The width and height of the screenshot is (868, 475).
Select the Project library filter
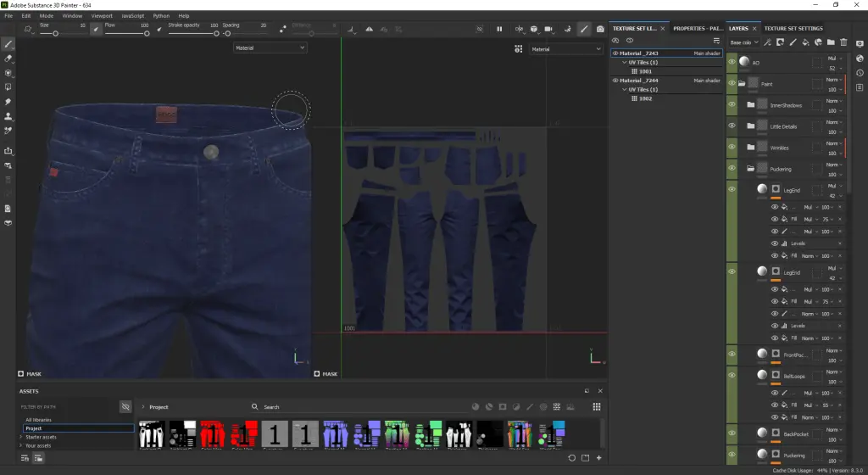coord(34,428)
